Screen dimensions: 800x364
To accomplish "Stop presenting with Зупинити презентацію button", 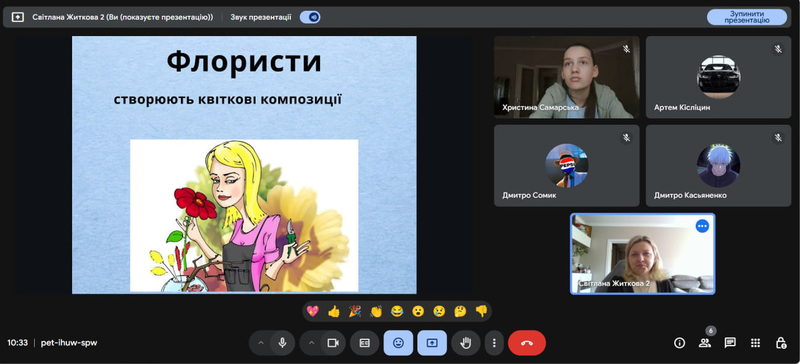I will point(746,17).
